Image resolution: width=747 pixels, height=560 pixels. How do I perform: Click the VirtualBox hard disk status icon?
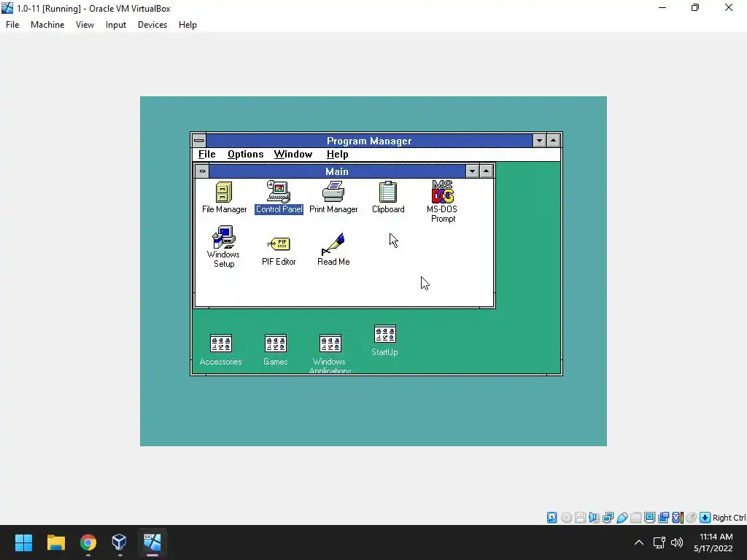pos(551,518)
